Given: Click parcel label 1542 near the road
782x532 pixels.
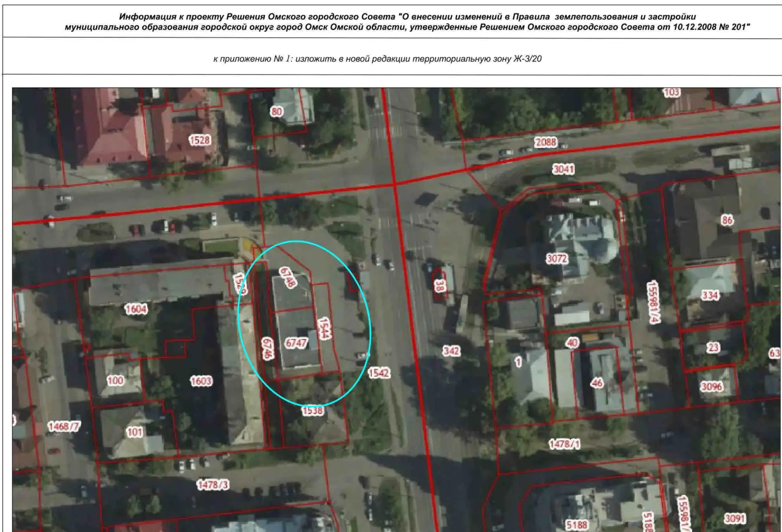Looking at the screenshot, I should (379, 373).
